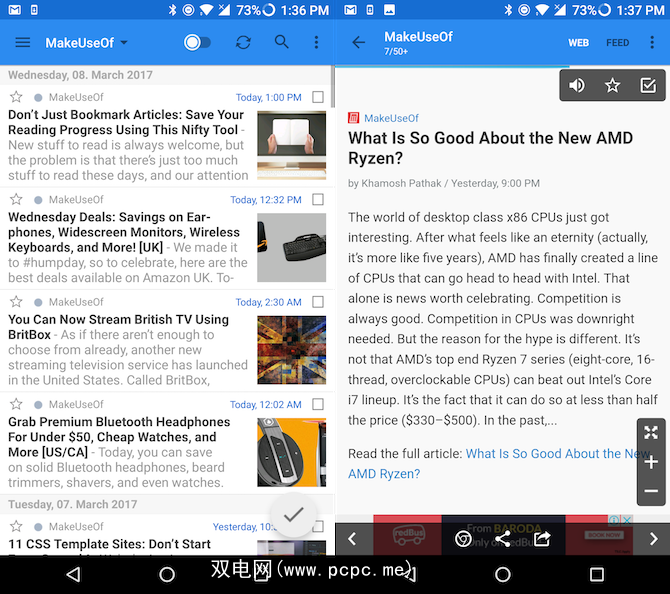This screenshot has width=670, height=594.
Task: Open overflow menu in article list toolbar
Action: (316, 42)
